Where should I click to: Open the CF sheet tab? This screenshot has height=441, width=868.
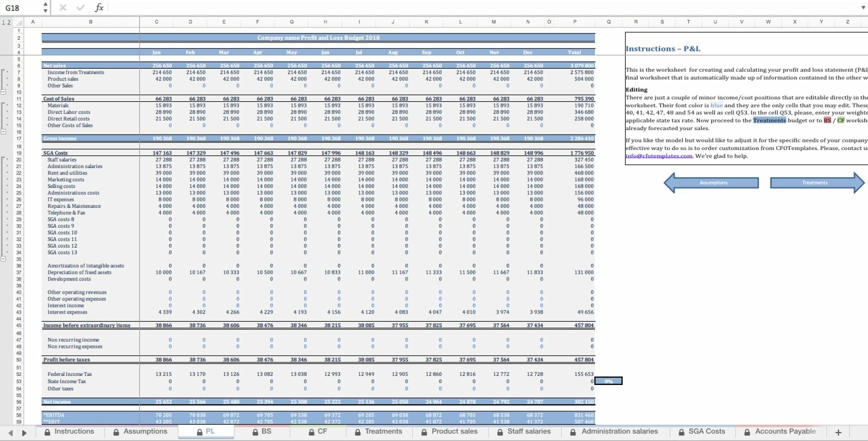[318, 432]
